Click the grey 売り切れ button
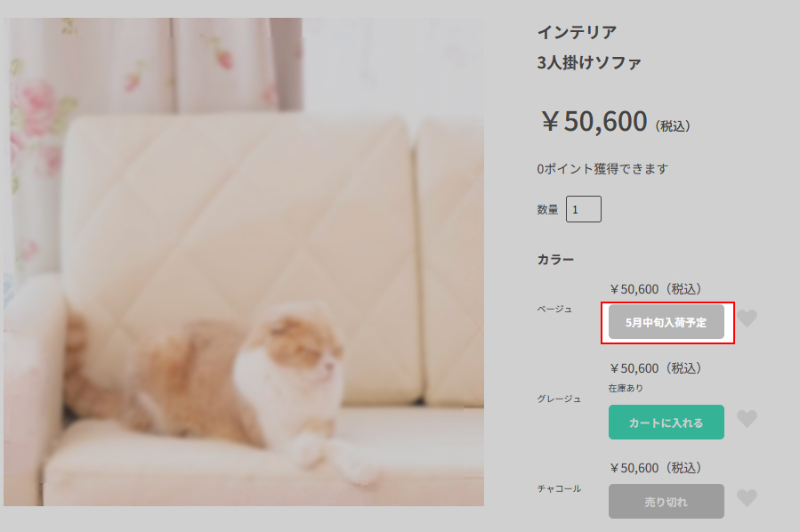Viewport: 800px width, 532px height. [x=667, y=502]
